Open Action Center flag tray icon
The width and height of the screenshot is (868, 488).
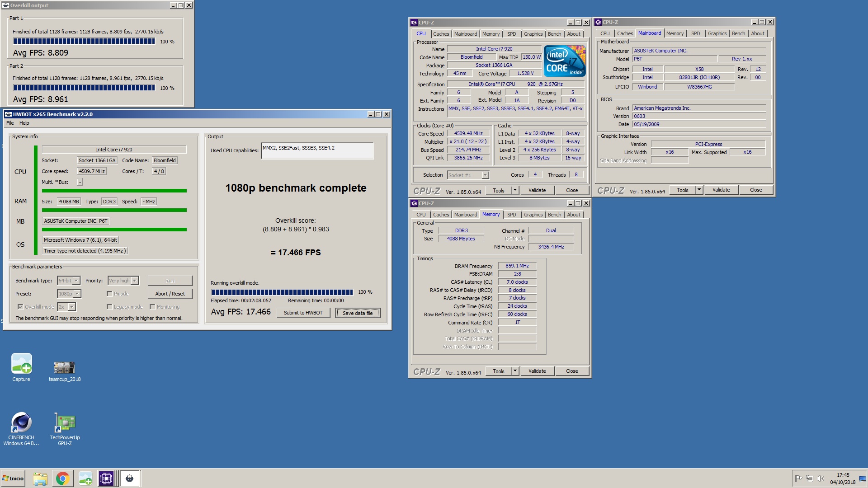[x=799, y=479]
